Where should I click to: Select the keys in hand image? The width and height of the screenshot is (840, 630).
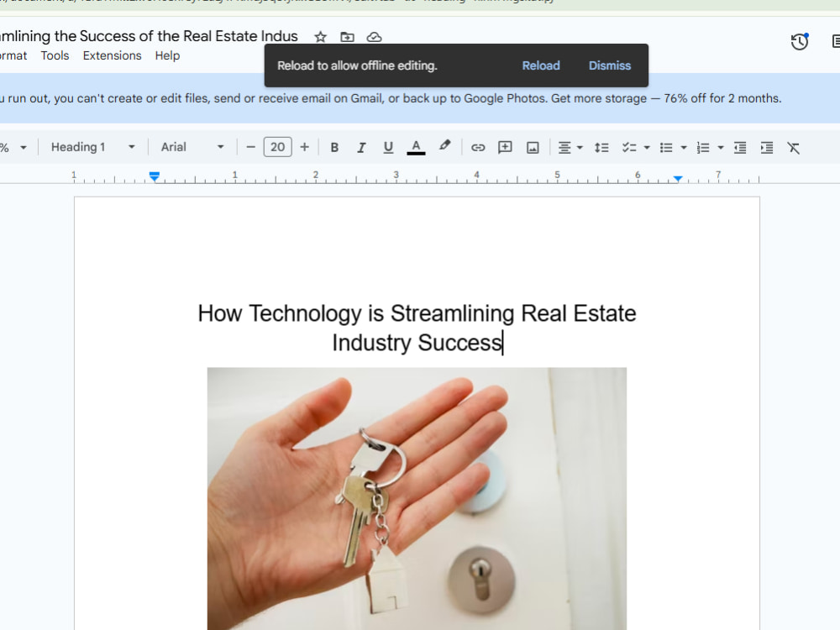[417, 498]
